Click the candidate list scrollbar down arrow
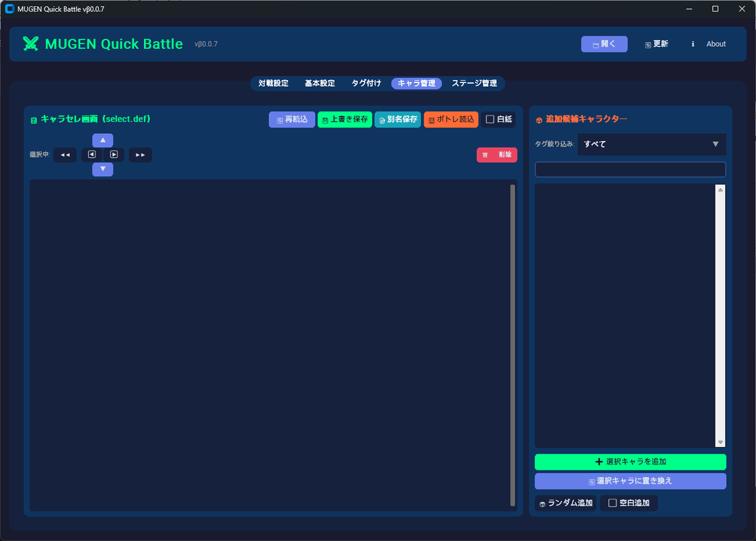Image resolution: width=756 pixels, height=541 pixels. (720, 442)
